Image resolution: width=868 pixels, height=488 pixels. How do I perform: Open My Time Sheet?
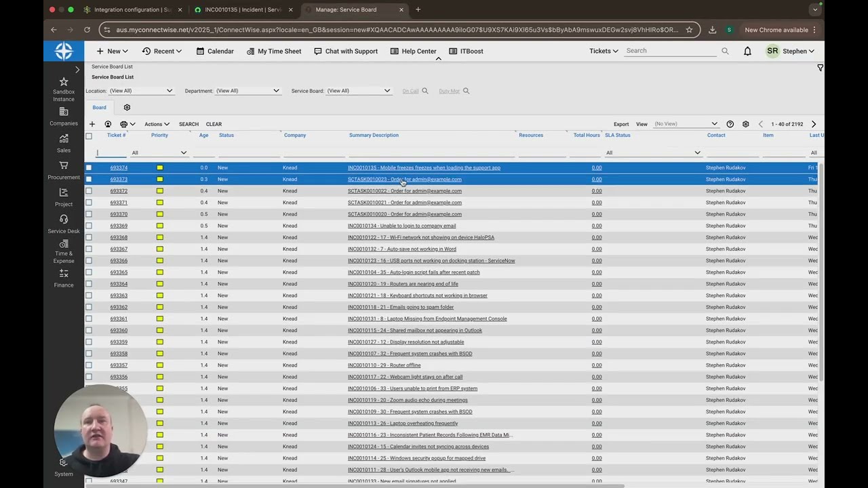274,51
